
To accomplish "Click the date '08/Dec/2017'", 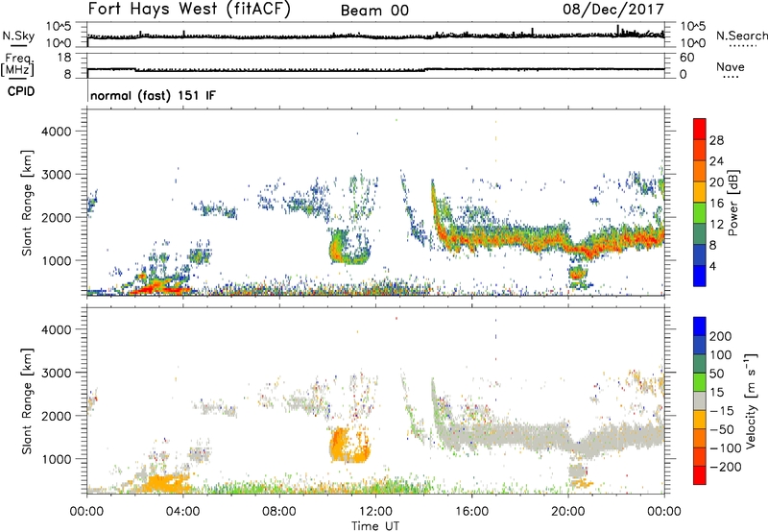I will pyautogui.click(x=612, y=9).
